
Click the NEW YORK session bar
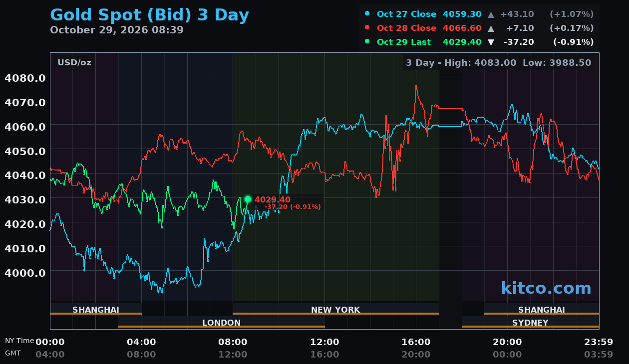336,309
